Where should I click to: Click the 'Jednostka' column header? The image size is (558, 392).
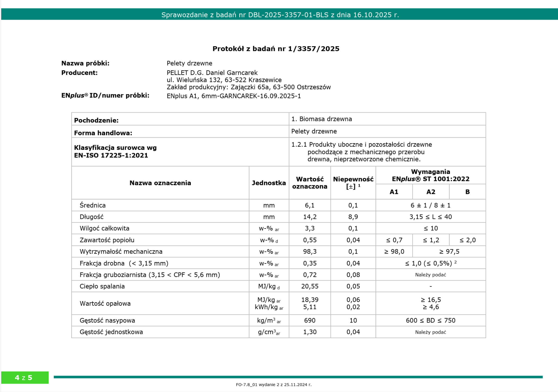[269, 183]
